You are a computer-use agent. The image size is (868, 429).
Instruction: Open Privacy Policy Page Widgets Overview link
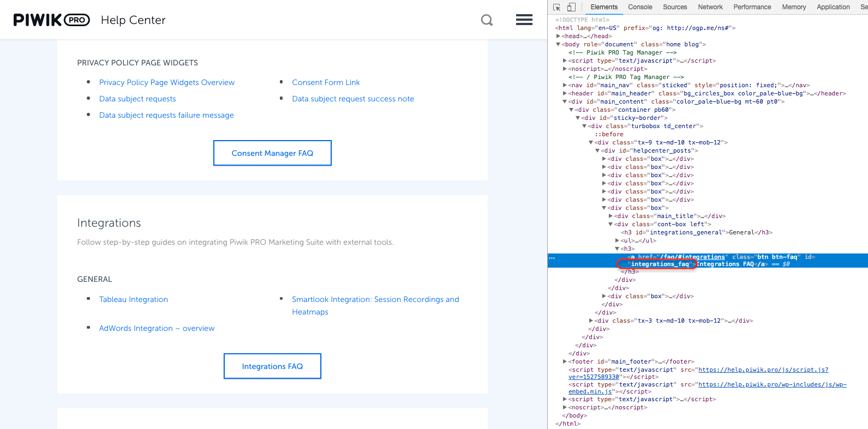click(167, 82)
